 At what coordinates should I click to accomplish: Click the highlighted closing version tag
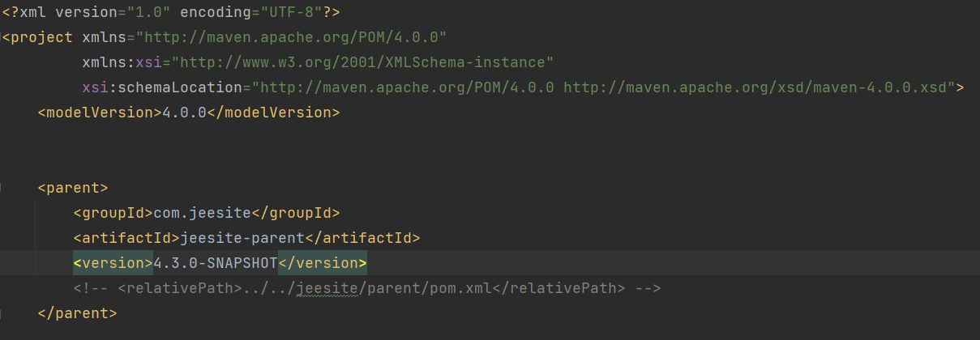pos(323,263)
